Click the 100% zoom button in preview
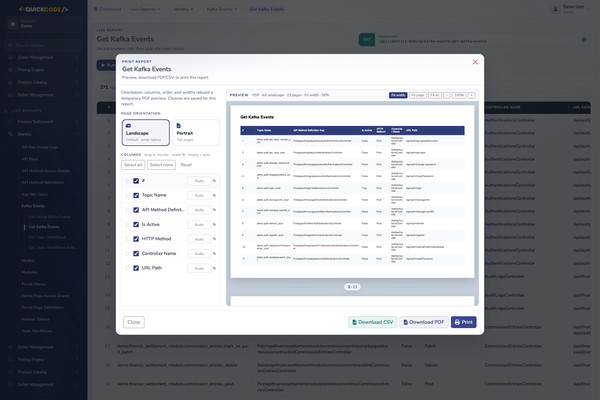Image resolution: width=600 pixels, height=400 pixels. (x=459, y=95)
